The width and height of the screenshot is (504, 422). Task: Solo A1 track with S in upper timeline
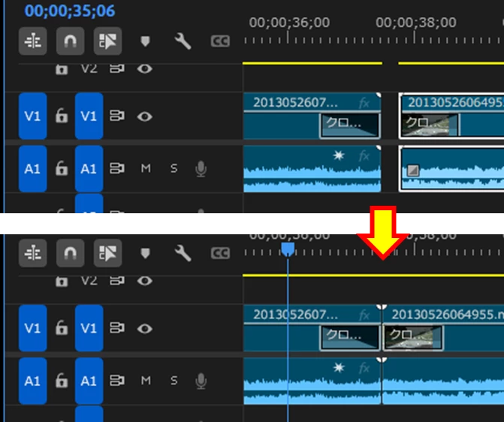pos(174,168)
